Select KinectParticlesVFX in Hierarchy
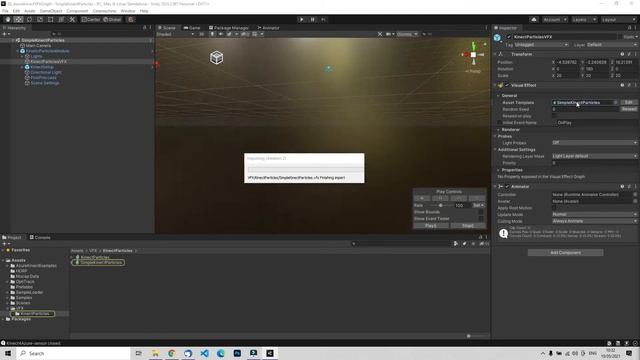The image size is (640, 360). 48,62
